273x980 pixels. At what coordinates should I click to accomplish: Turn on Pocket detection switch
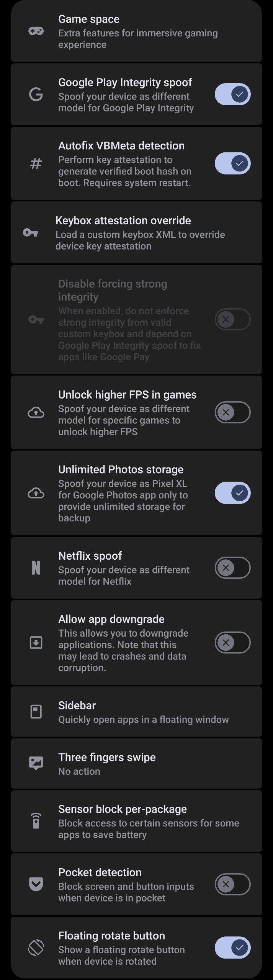(232, 884)
